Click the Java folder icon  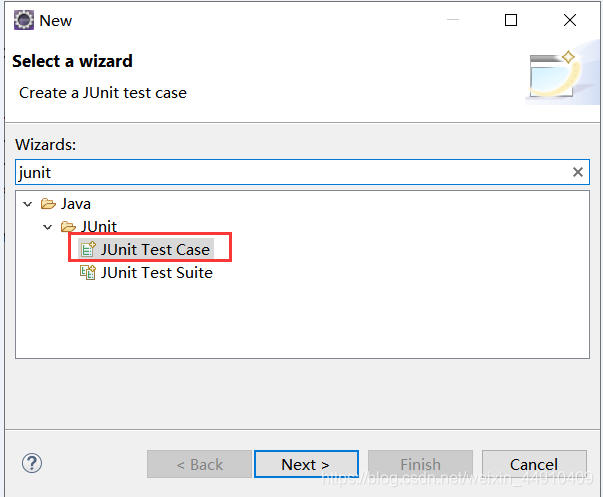[49, 204]
